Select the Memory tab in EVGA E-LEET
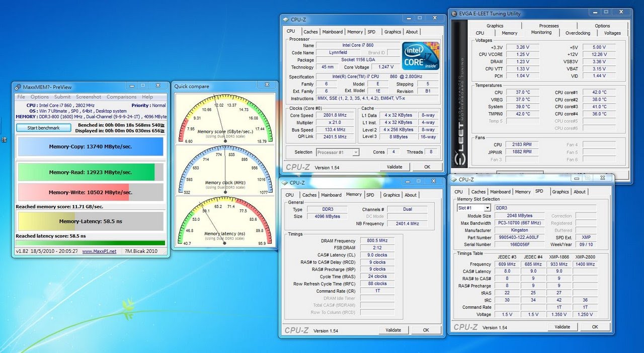 (509, 33)
